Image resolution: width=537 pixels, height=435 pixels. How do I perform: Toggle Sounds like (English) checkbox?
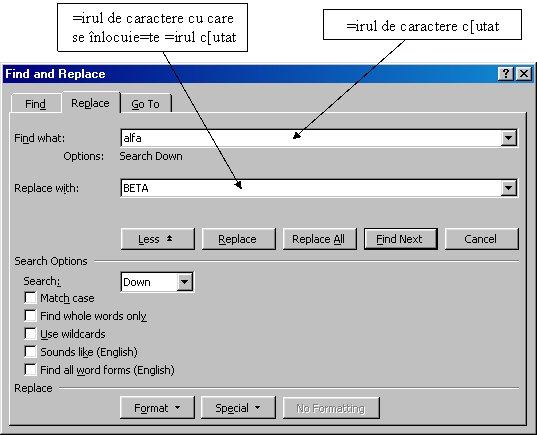(x=30, y=351)
